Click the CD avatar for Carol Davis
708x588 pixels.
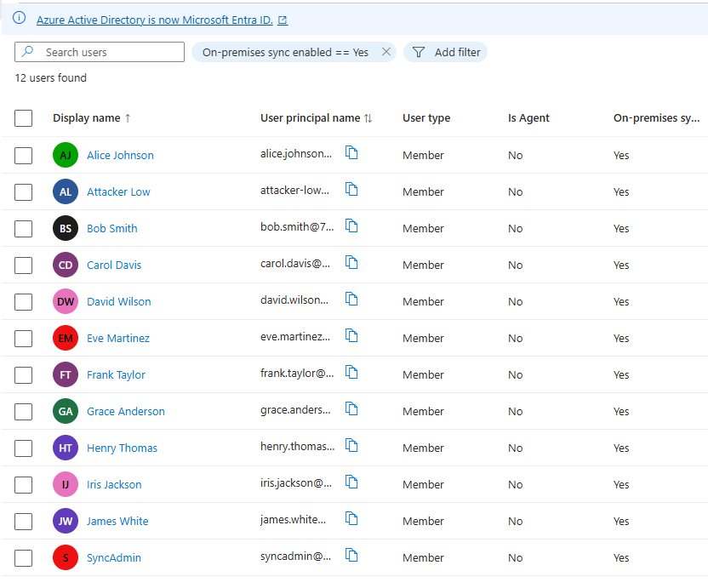click(66, 265)
